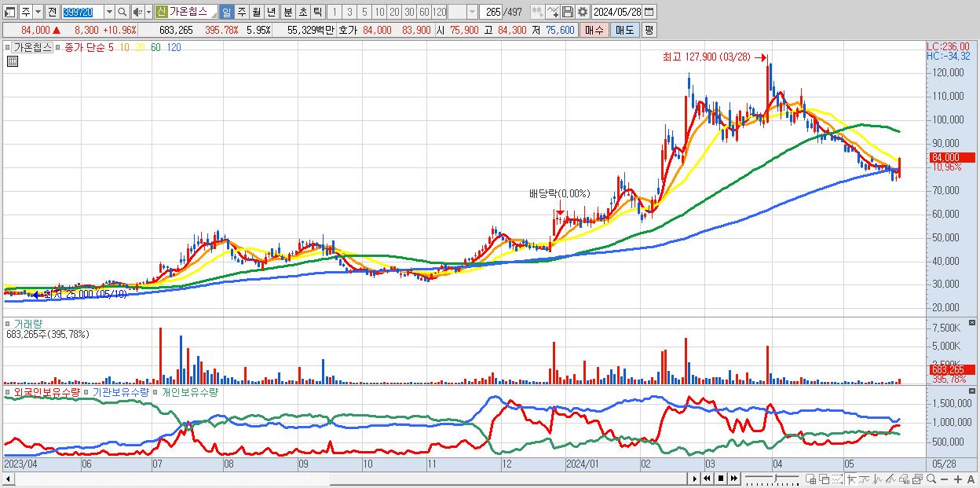Image resolution: width=980 pixels, height=488 pixels.
Task: Select the 주 weekly period button
Action: pos(241,12)
